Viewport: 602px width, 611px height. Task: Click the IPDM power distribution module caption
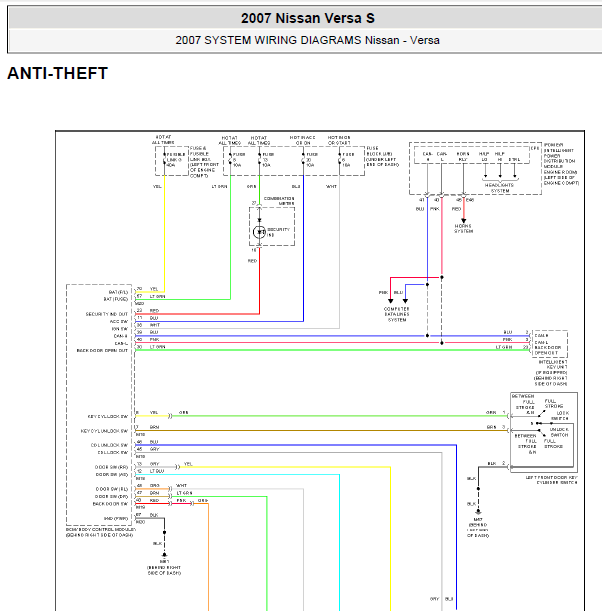561,164
